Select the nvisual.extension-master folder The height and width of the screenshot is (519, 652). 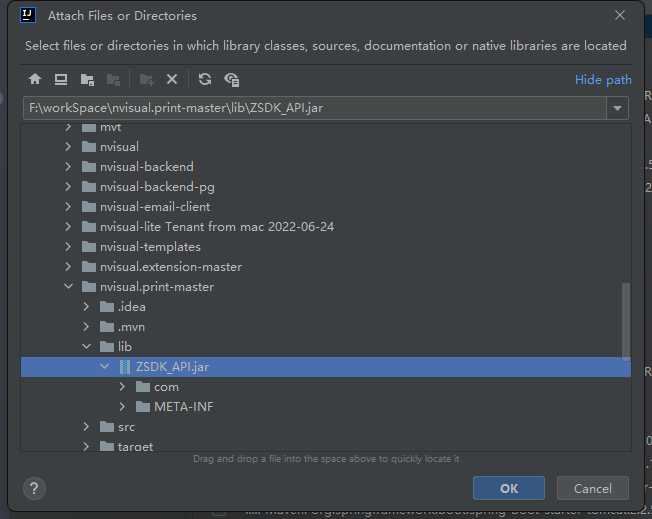(x=326, y=267)
